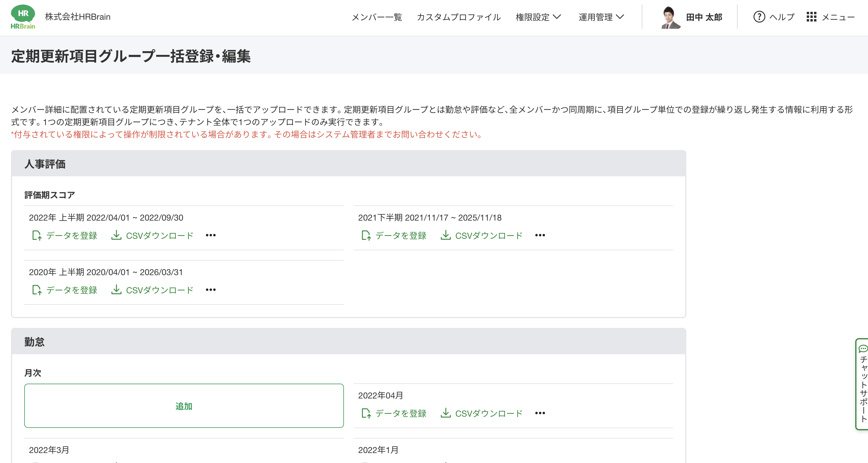Click データを登録 link for 2021下半期

[x=401, y=235]
